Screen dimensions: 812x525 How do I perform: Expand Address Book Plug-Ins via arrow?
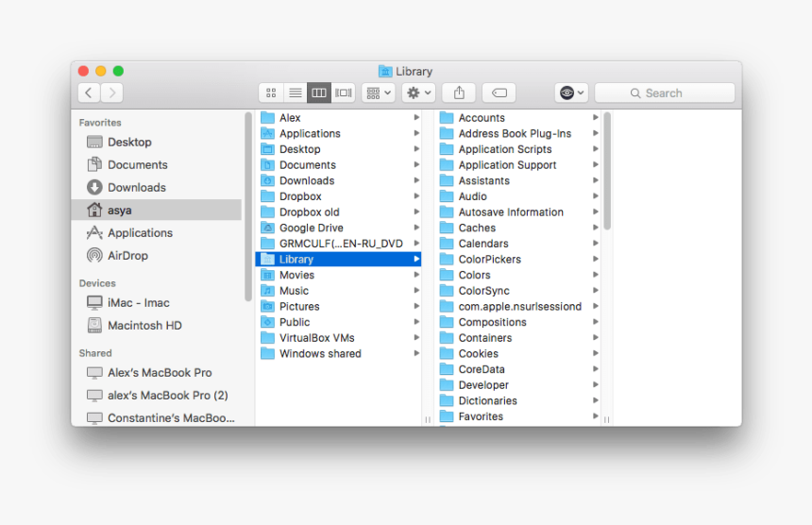[596, 133]
